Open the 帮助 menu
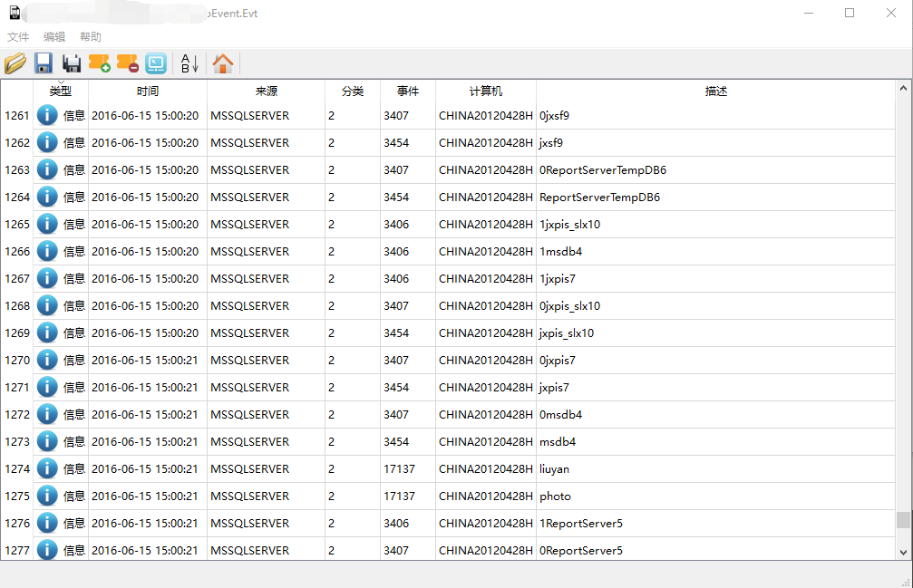Viewport: 913px width, 588px height. coord(91,37)
